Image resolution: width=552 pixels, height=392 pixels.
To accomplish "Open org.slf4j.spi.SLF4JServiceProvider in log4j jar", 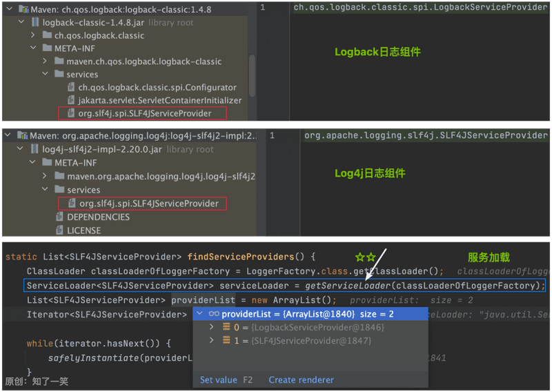I will (x=149, y=204).
